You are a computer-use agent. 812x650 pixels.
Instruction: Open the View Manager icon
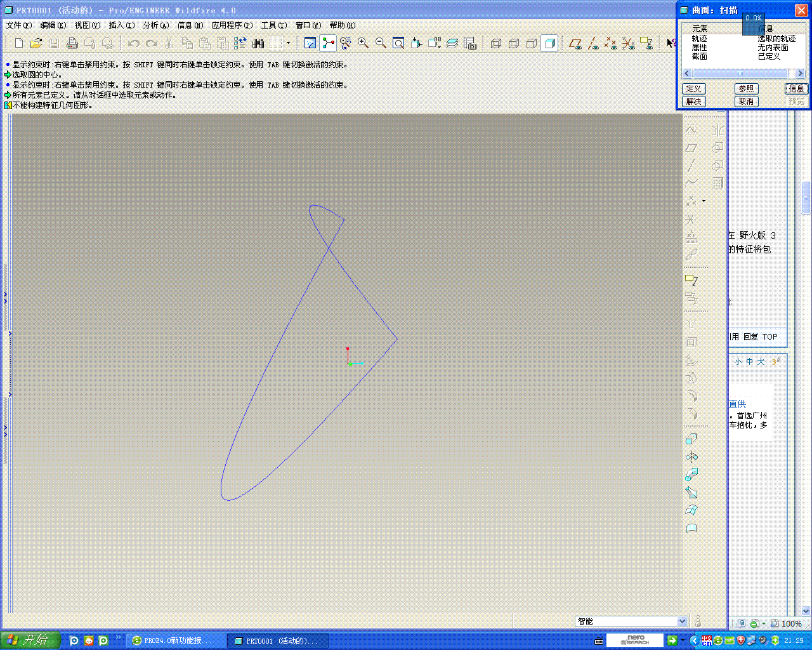(x=470, y=43)
